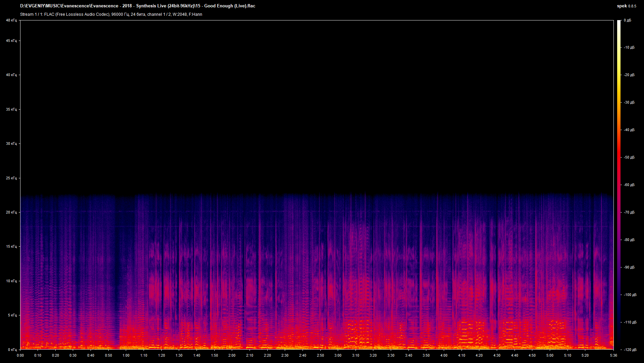Select the 2:50 time marker

point(320,356)
